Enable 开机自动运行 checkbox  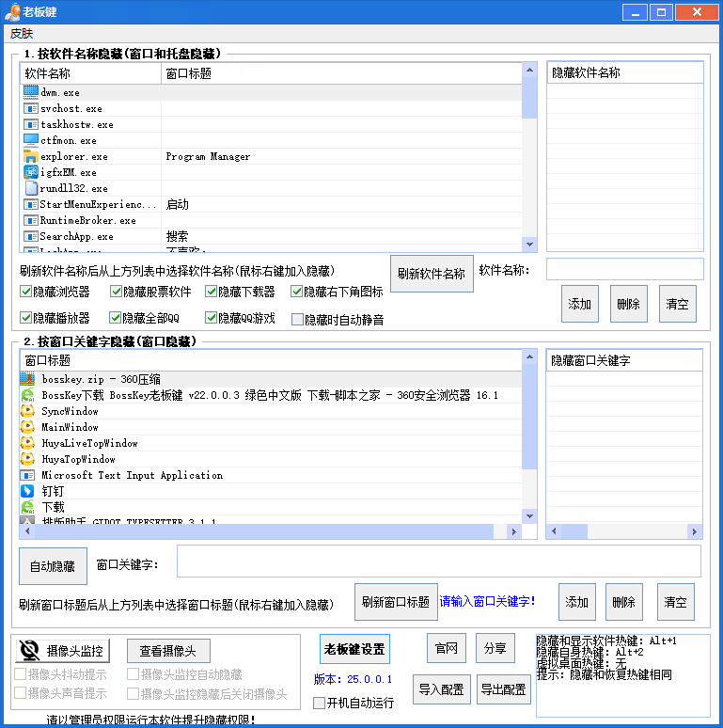tap(319, 703)
